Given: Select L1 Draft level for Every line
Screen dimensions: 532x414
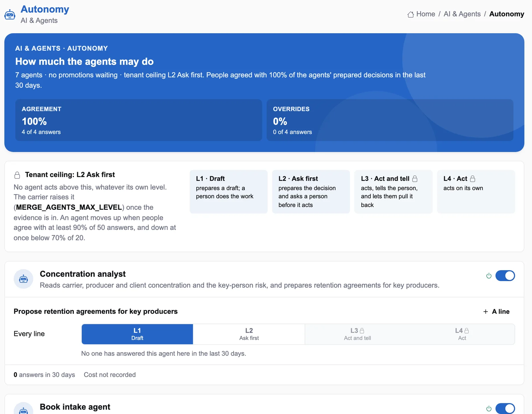Looking at the screenshot, I should 137,334.
